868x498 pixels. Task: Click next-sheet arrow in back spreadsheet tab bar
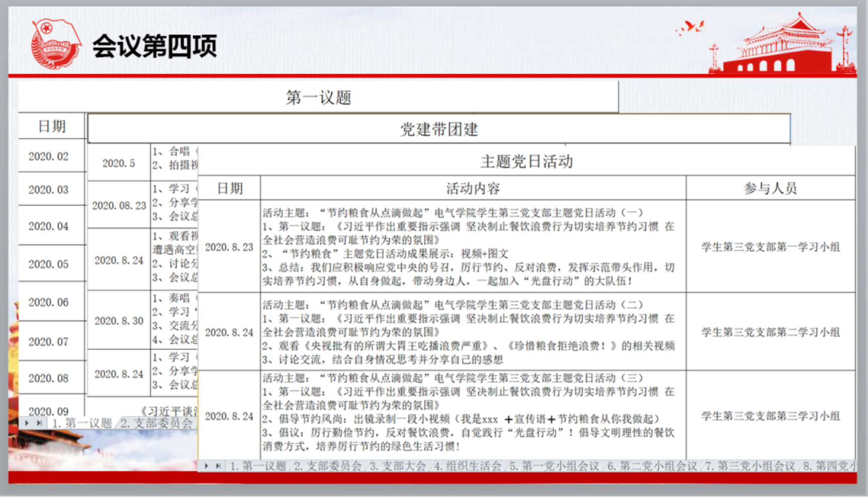click(x=27, y=423)
